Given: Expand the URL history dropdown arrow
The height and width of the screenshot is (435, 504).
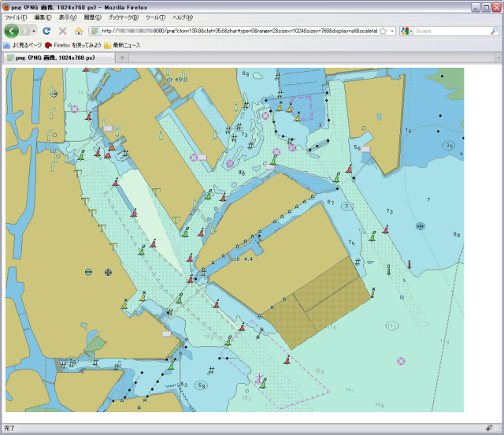Looking at the screenshot, I should (392, 31).
